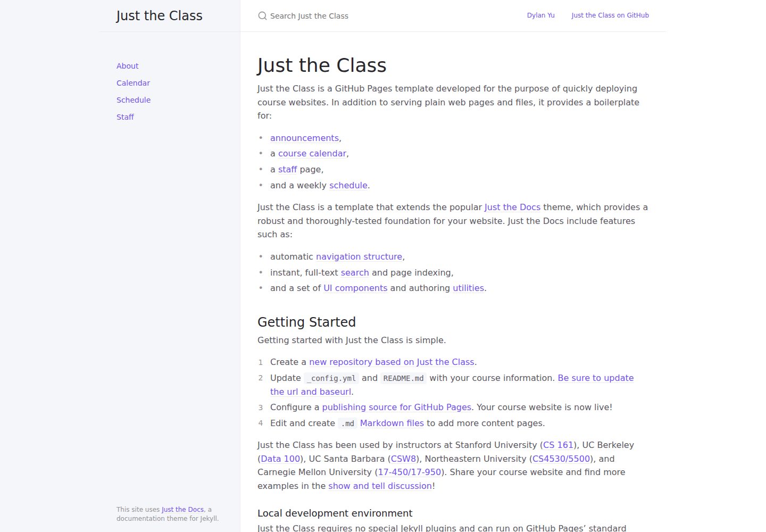This screenshot has height=532, width=766.
Task: Visit Stanford's CS 161 course link
Action: tap(558, 445)
